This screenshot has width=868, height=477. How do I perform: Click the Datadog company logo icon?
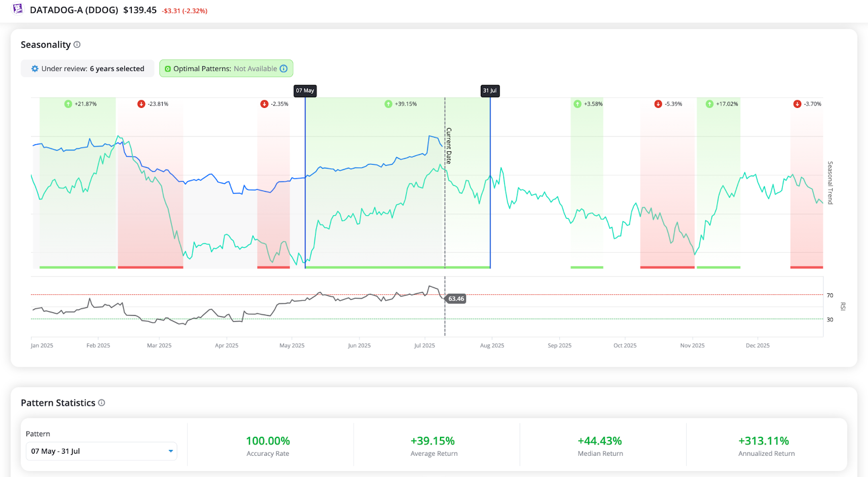(x=18, y=9)
